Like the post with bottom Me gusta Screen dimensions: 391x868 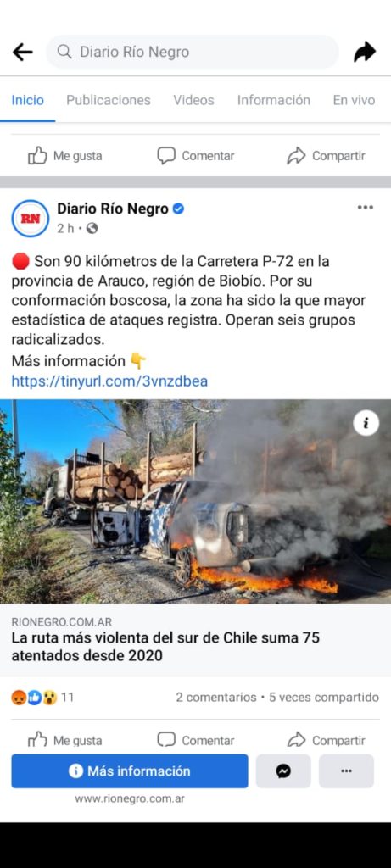[64, 740]
